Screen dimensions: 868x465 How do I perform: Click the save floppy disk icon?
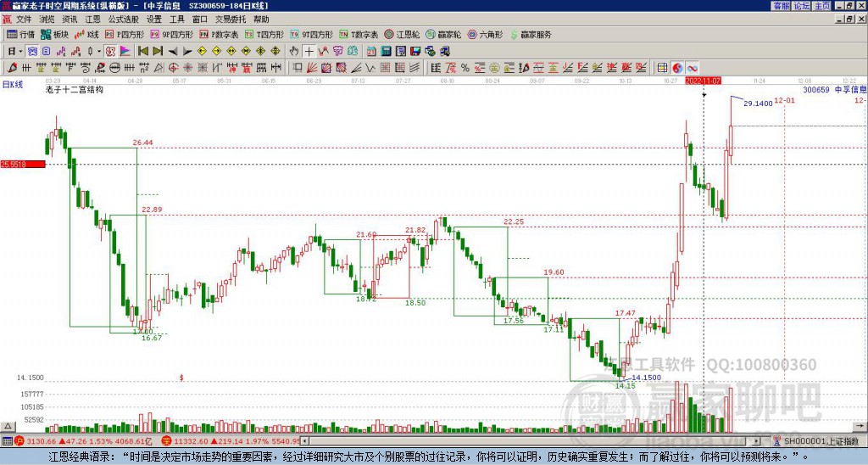point(415,52)
